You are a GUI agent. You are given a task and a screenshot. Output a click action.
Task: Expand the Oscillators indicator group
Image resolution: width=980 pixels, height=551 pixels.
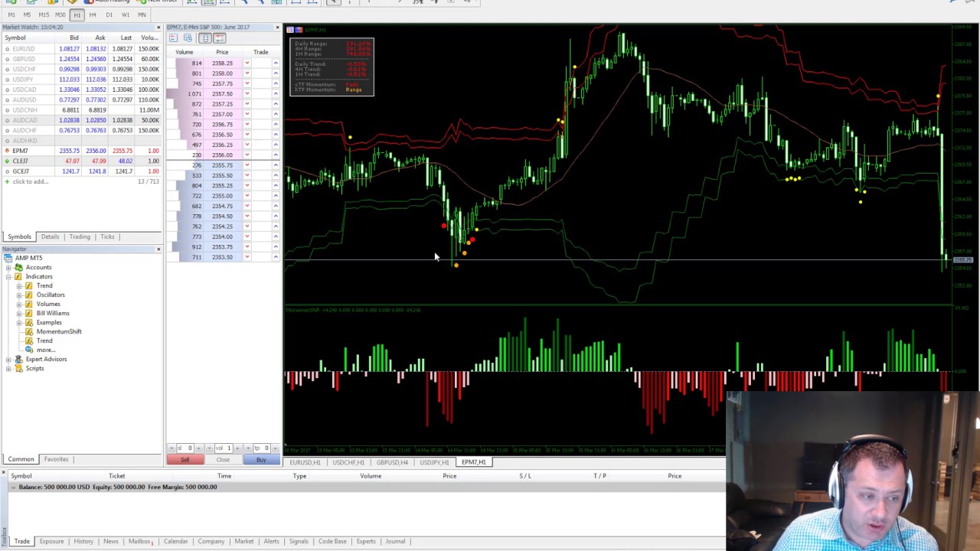[x=19, y=295]
